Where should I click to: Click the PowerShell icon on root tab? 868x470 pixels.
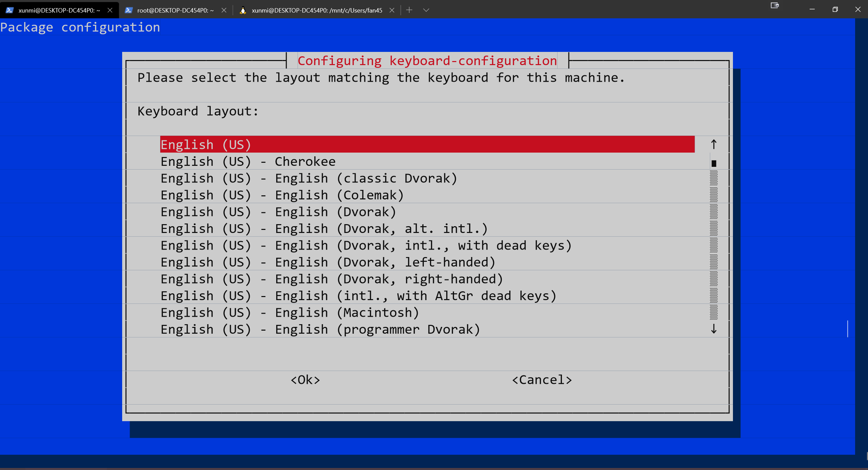[x=128, y=10]
